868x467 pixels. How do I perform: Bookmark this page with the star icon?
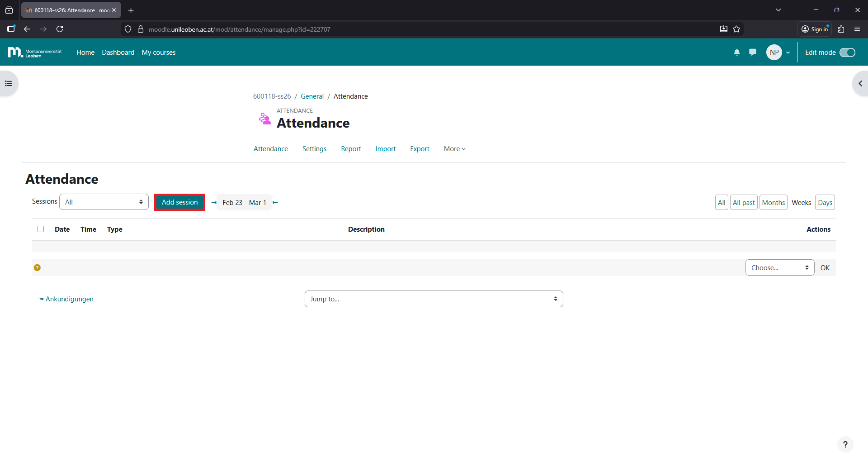point(736,29)
